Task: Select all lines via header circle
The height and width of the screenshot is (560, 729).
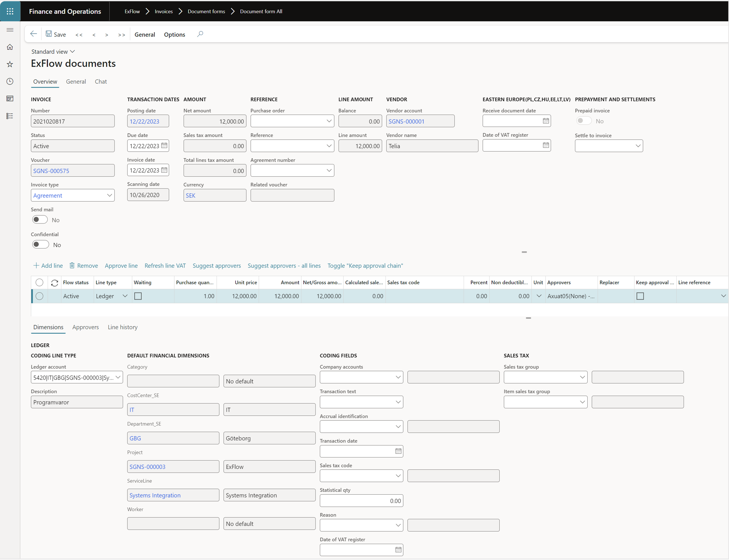Action: (40, 282)
